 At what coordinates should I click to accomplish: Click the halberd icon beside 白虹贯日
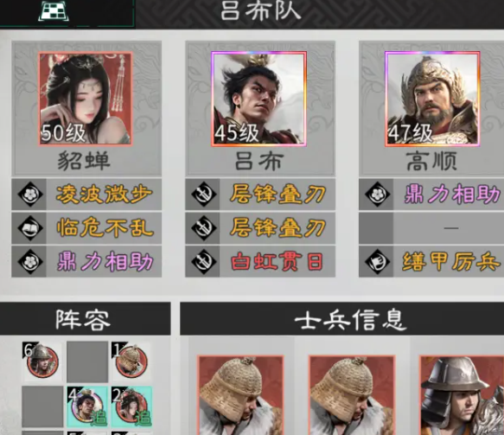point(204,261)
